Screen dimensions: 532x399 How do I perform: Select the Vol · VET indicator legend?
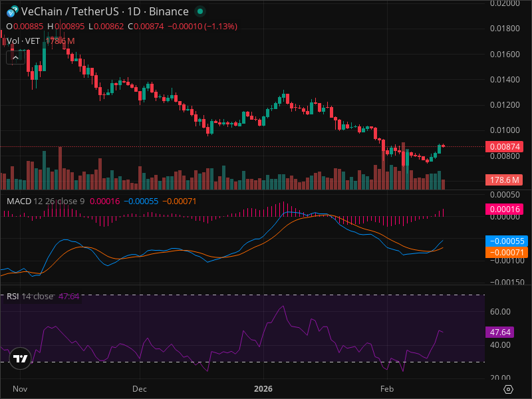pyautogui.click(x=23, y=41)
